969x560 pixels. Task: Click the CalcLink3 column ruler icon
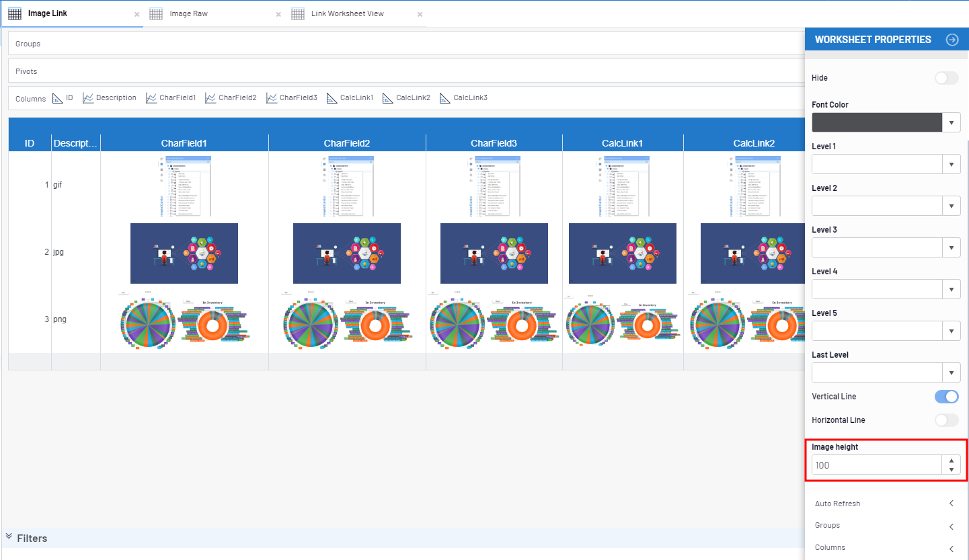point(445,98)
